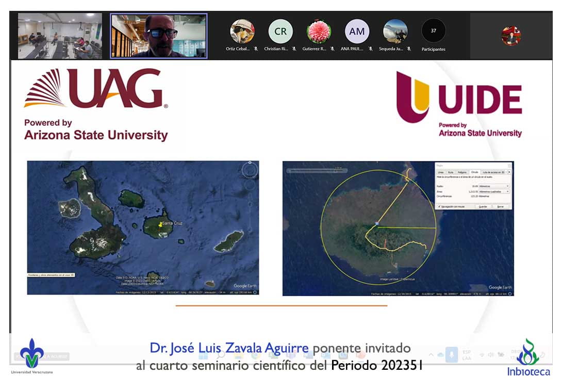The image size is (562, 392).
Task: Select the classroom camera video thumbnail
Action: click(60, 36)
